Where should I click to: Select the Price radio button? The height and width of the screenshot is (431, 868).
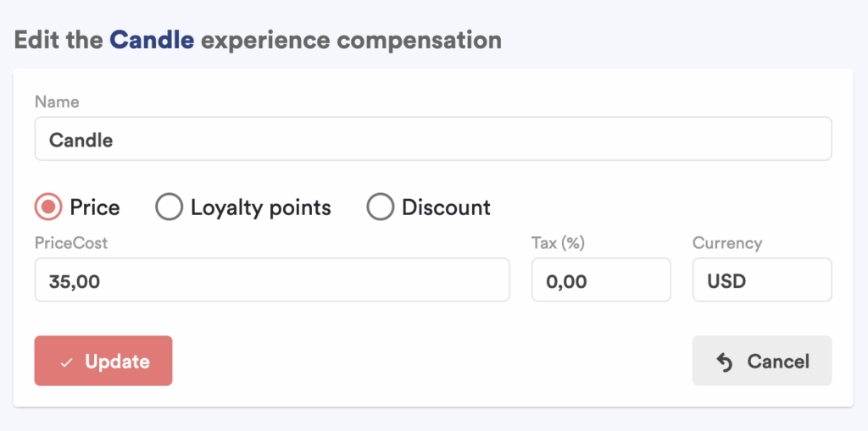coord(48,207)
